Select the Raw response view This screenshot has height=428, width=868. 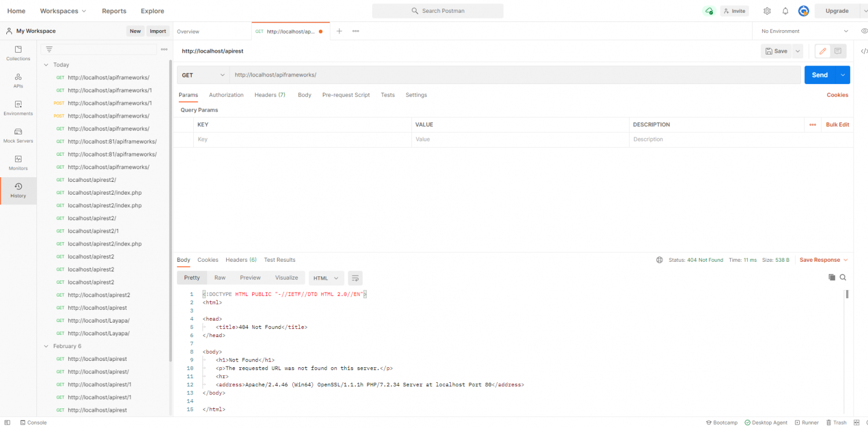[x=220, y=278]
